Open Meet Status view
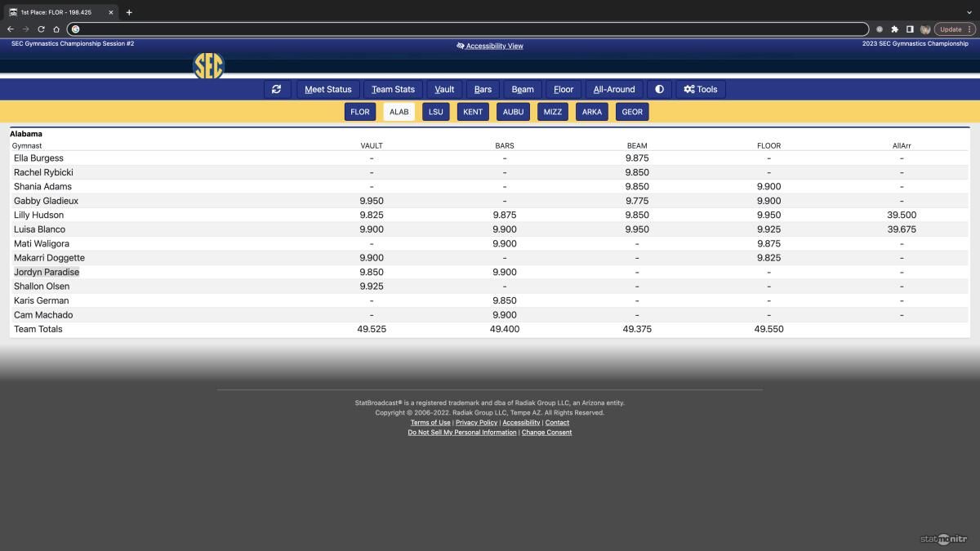The image size is (980, 551). point(328,89)
